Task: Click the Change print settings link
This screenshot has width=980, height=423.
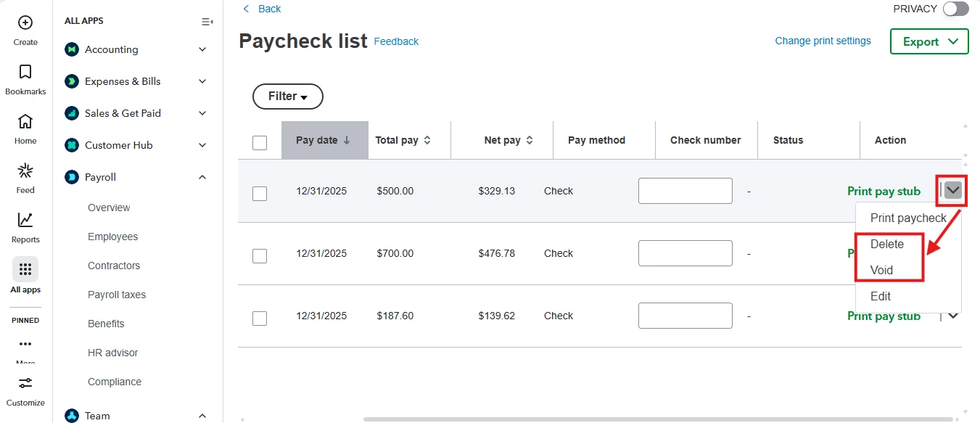Action: [x=823, y=41]
